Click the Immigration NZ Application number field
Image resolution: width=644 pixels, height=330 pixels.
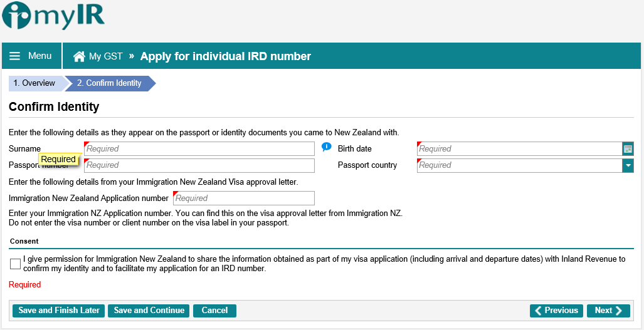[x=244, y=199]
